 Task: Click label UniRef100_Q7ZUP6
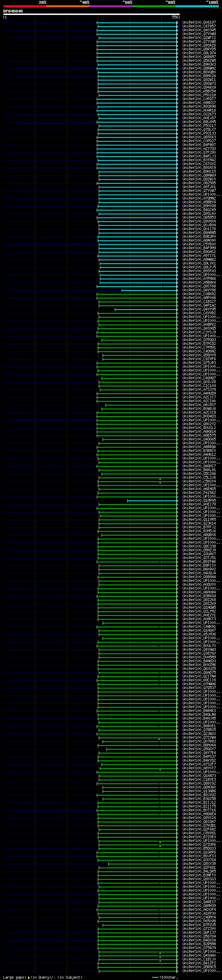[199, 845]
